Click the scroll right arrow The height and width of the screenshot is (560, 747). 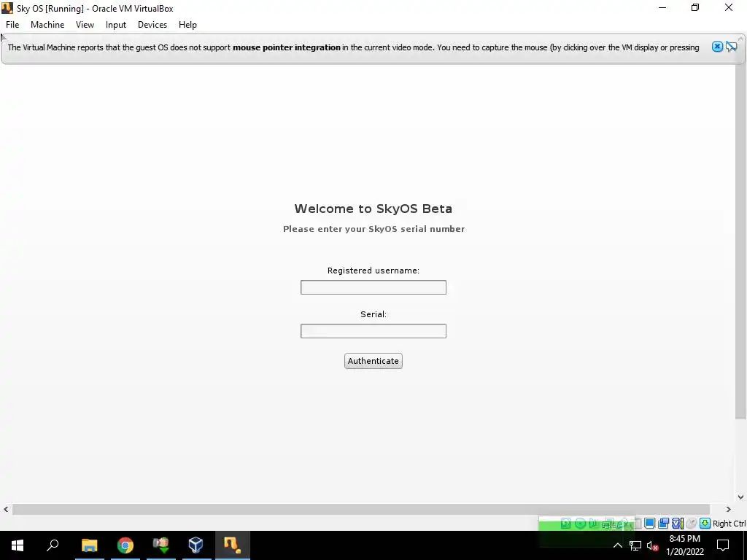[x=729, y=509]
